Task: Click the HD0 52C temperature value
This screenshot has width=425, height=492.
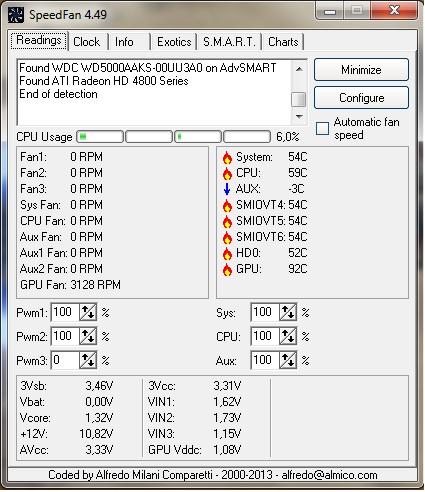Action: [x=298, y=253]
